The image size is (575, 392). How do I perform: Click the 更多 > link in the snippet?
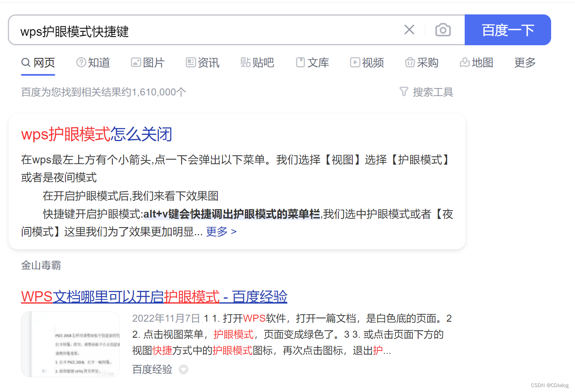click(x=221, y=232)
